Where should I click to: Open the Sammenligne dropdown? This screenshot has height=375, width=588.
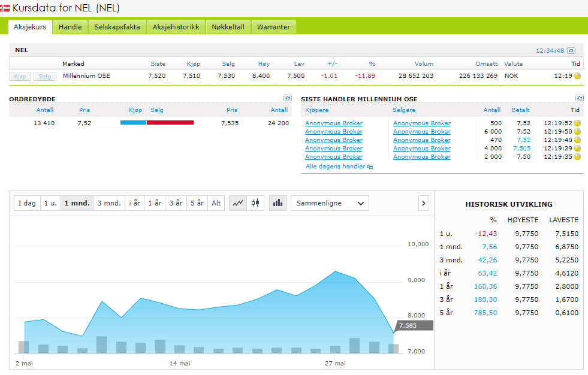click(329, 203)
